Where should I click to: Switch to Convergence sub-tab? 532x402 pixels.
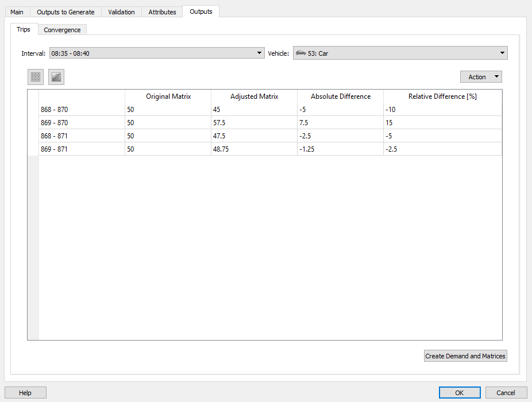coord(62,30)
